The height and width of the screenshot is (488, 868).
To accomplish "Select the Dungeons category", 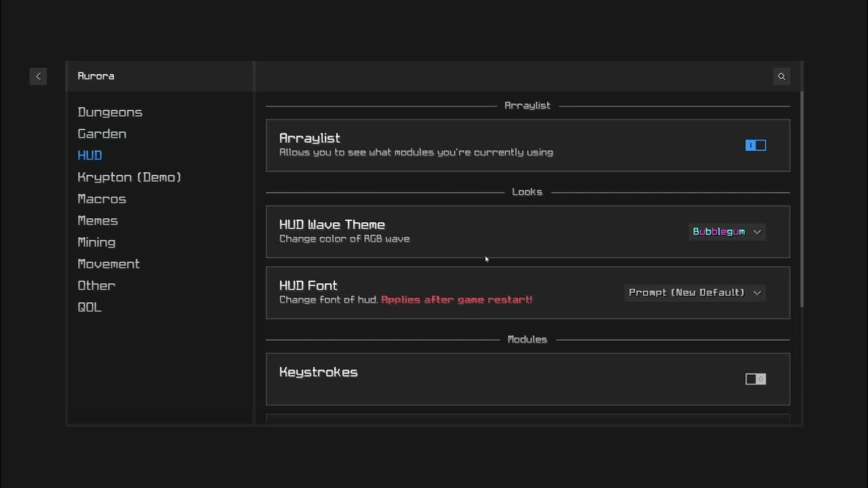I will 110,113.
